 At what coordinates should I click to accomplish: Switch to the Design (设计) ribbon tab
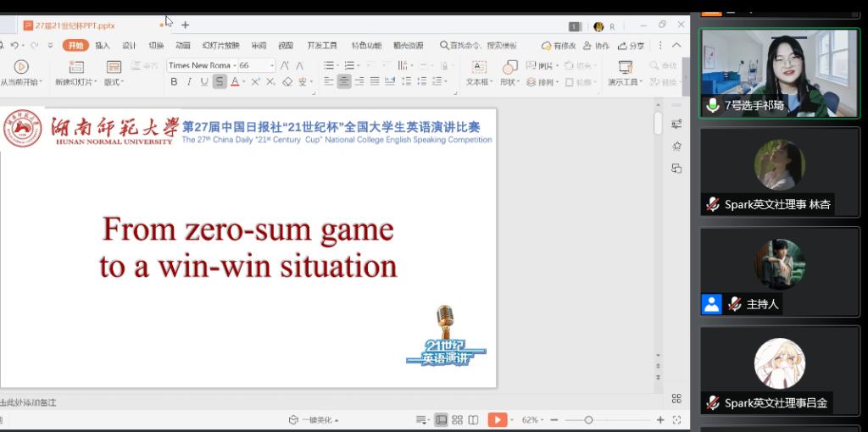(129, 46)
